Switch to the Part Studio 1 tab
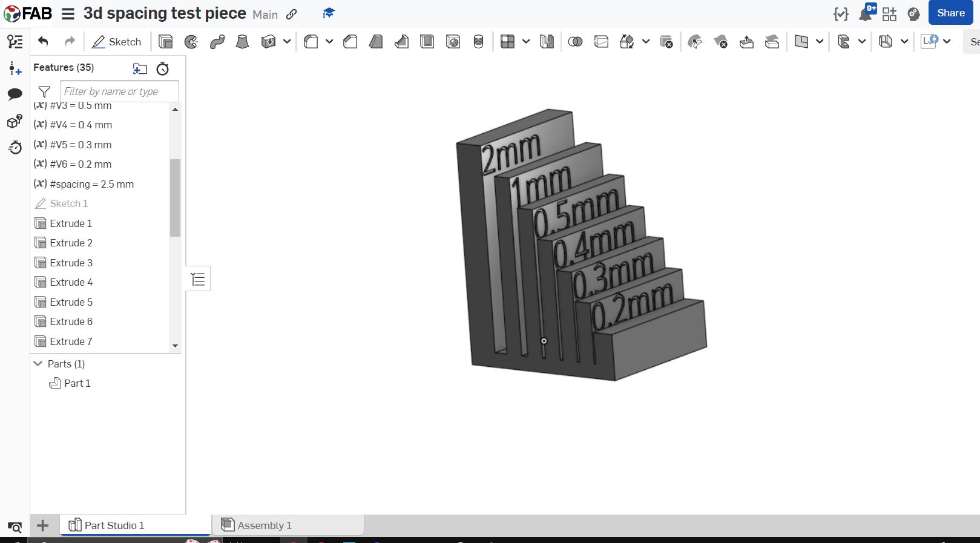The image size is (980, 543). pos(136,525)
